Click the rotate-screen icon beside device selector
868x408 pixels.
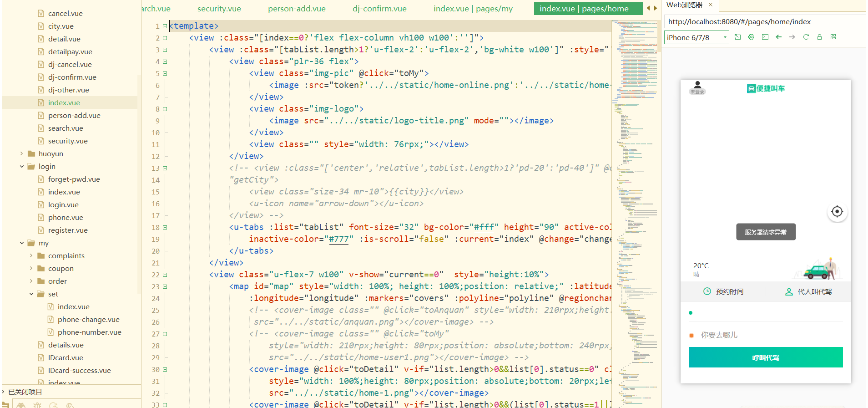[x=738, y=37]
